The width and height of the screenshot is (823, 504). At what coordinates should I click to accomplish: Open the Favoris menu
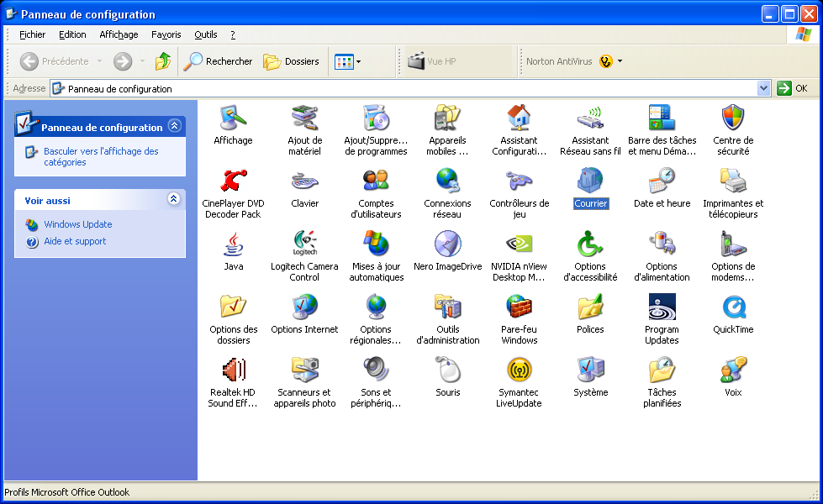(166, 34)
